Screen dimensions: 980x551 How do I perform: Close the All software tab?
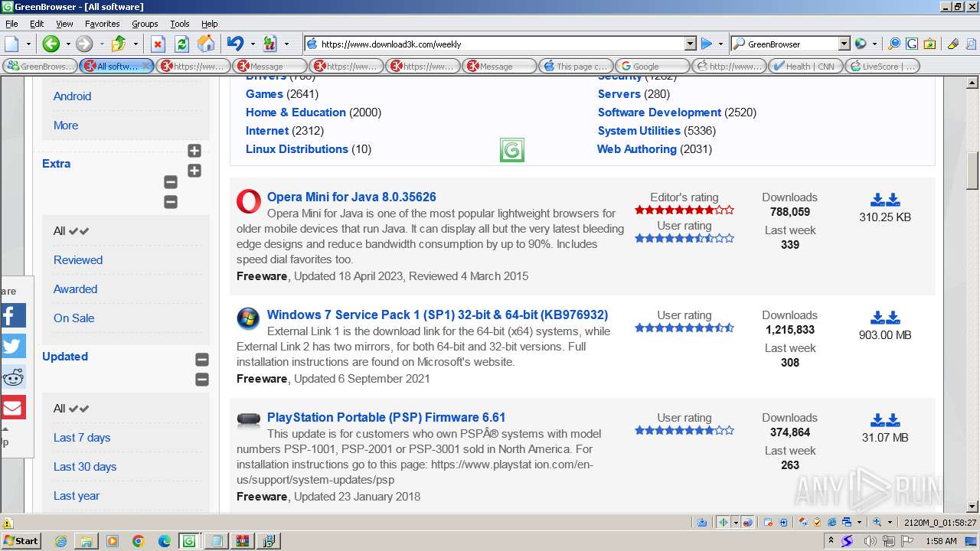(146, 66)
